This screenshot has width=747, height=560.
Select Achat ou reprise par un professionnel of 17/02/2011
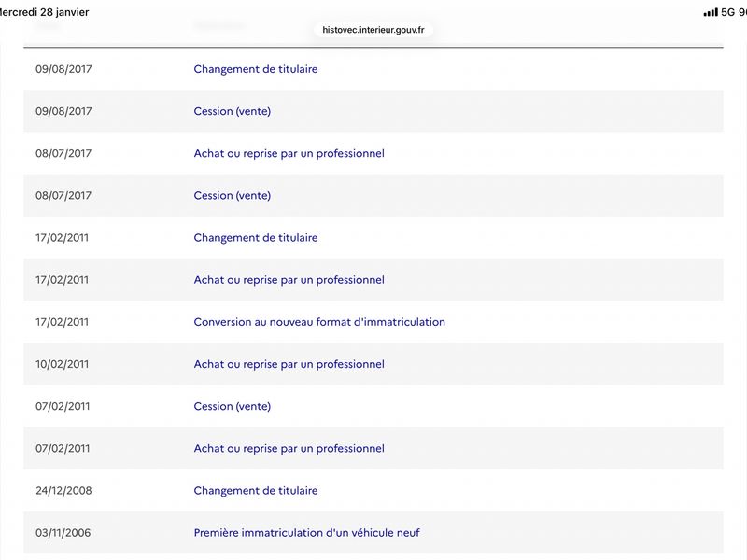(289, 279)
